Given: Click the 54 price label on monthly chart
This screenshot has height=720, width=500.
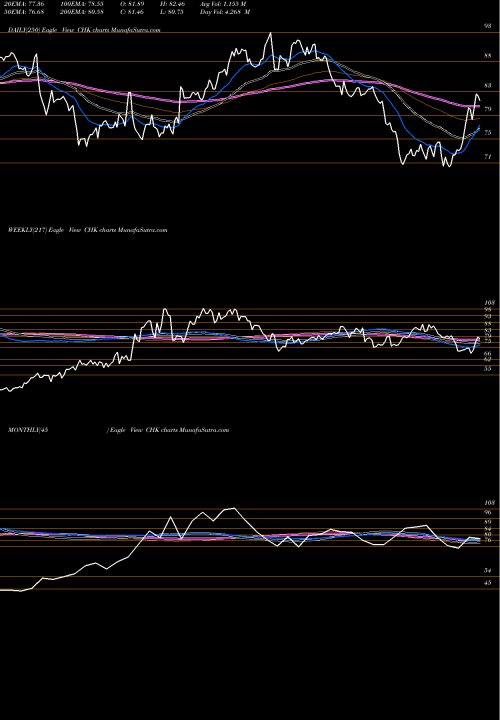Looking at the screenshot, I should click(x=488, y=571).
